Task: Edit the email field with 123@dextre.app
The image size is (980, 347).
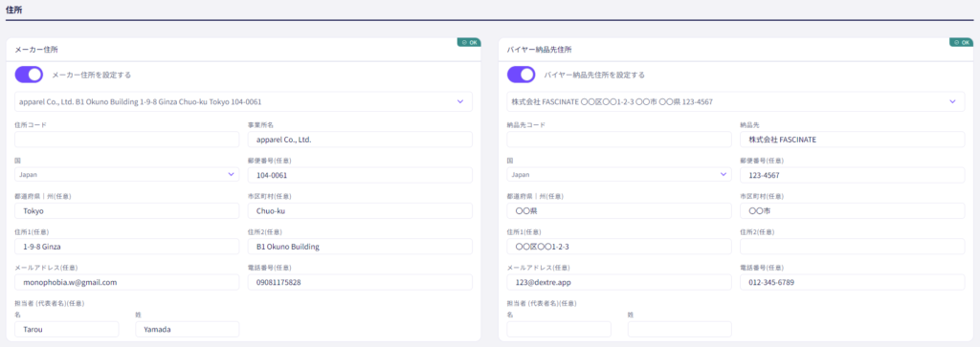Action: pyautogui.click(x=619, y=282)
